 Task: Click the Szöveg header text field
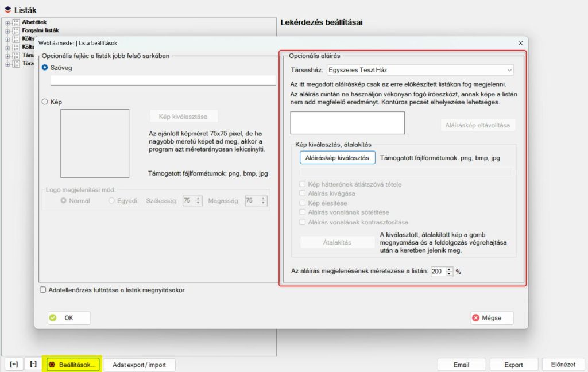tap(163, 80)
